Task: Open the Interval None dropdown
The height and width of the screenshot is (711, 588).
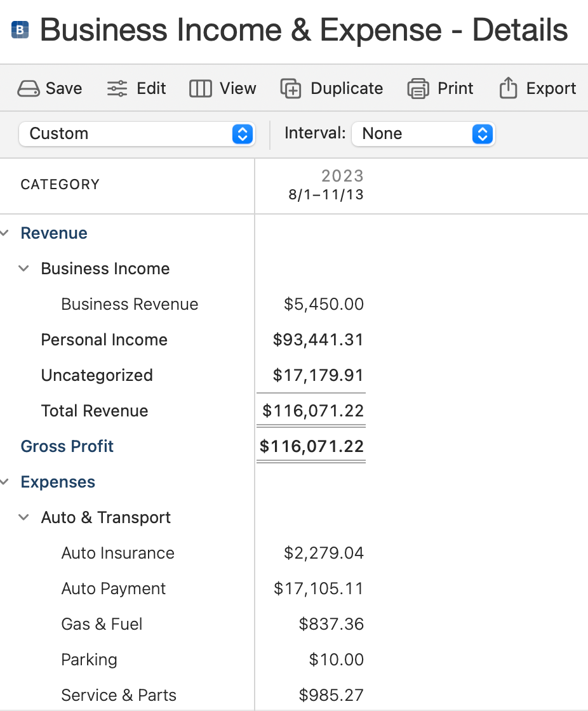Action: coord(423,134)
